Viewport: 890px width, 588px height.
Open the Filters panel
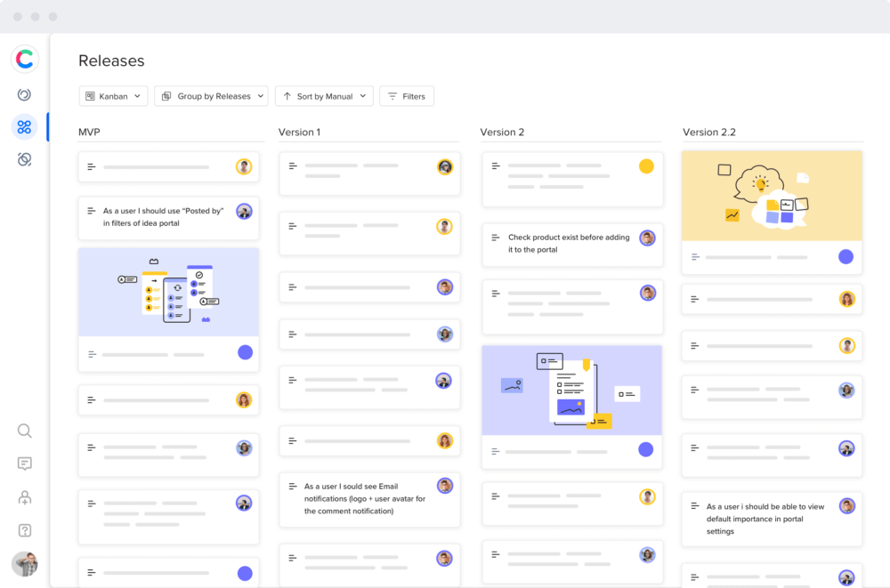point(407,95)
